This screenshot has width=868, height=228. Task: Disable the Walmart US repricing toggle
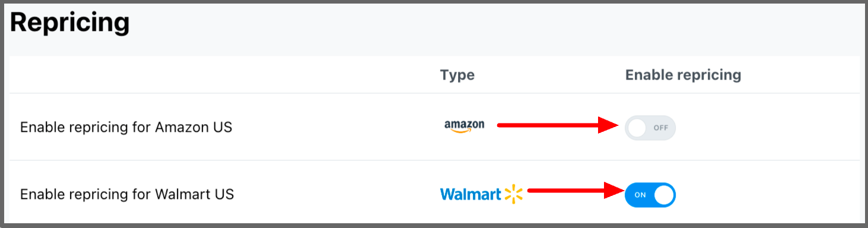point(650,195)
